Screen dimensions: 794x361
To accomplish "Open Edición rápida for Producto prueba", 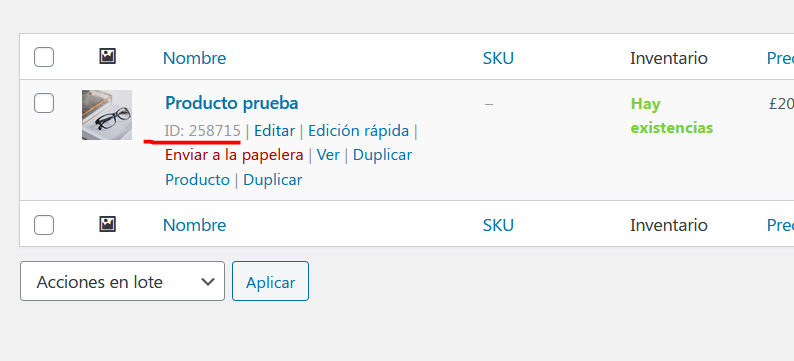I will [359, 131].
